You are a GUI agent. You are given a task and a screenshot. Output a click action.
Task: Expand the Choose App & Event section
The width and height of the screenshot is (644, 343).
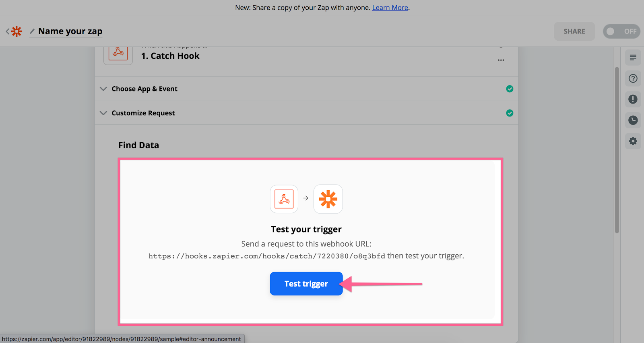tap(307, 89)
